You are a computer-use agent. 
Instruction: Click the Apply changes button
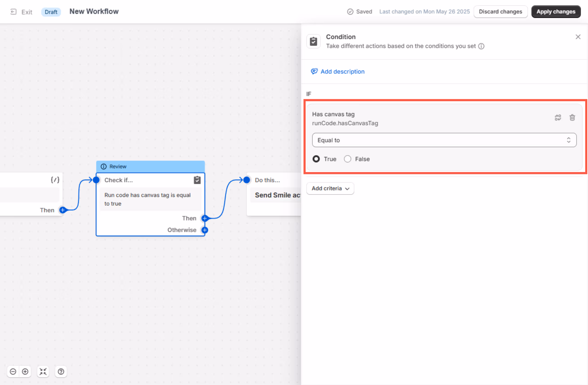point(556,12)
